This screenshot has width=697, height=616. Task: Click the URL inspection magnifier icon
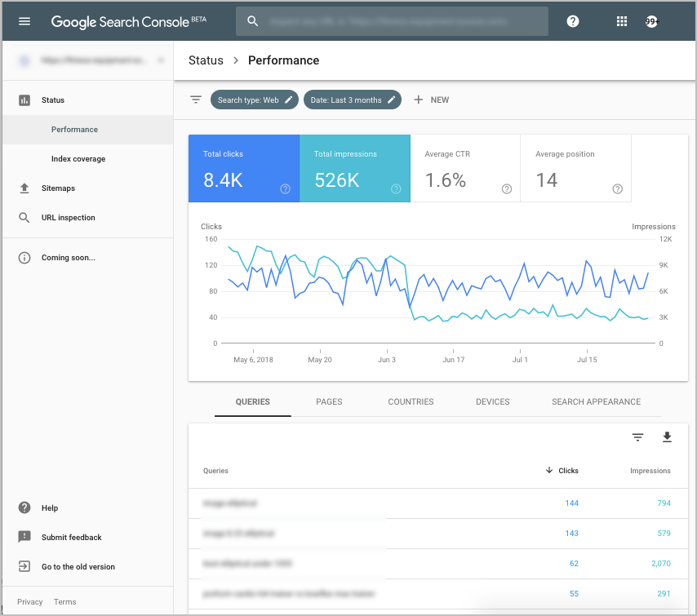pos(24,217)
